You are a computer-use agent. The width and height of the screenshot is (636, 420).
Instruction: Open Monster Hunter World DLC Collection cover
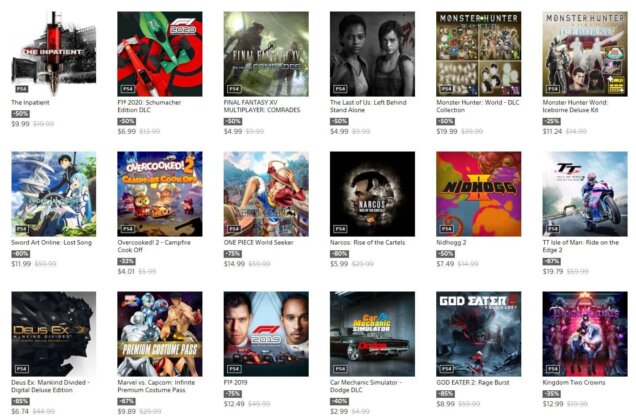tap(479, 54)
